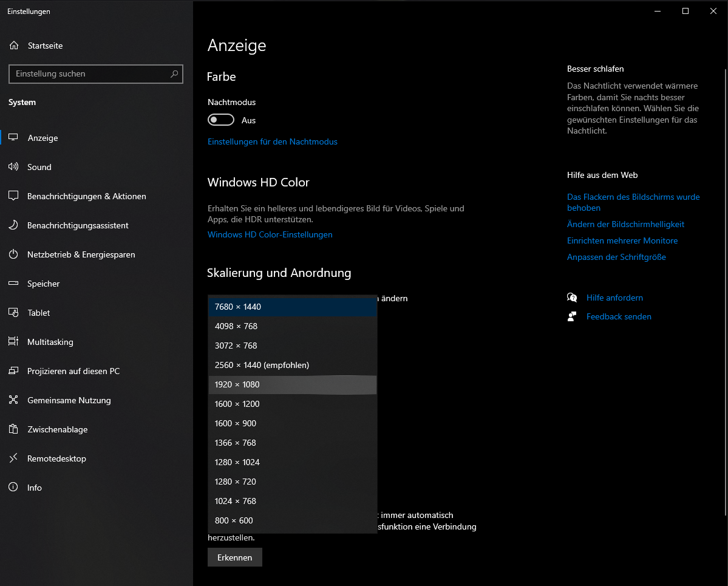
Task: Click the Projizieren auf diesen PC icon
Action: coord(13,370)
